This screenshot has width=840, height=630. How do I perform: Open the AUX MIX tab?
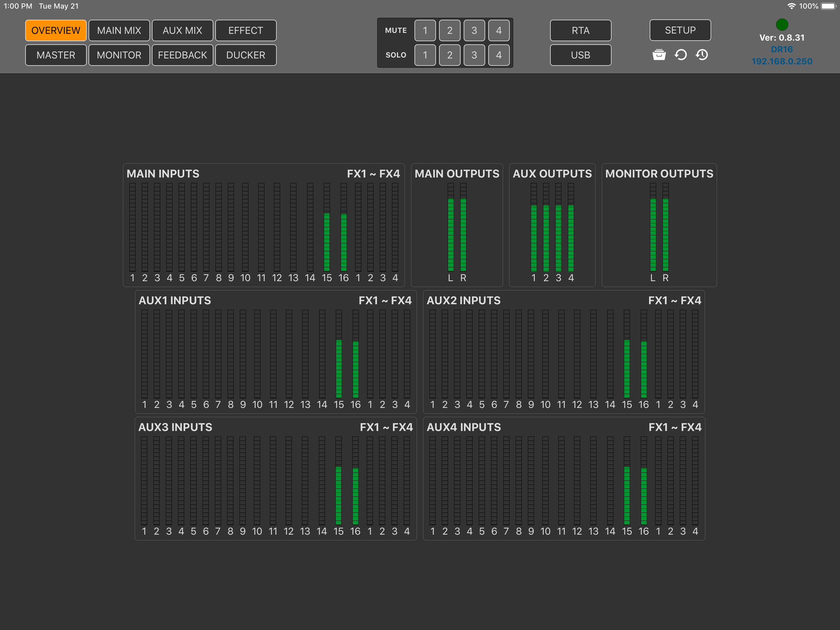pos(183,30)
